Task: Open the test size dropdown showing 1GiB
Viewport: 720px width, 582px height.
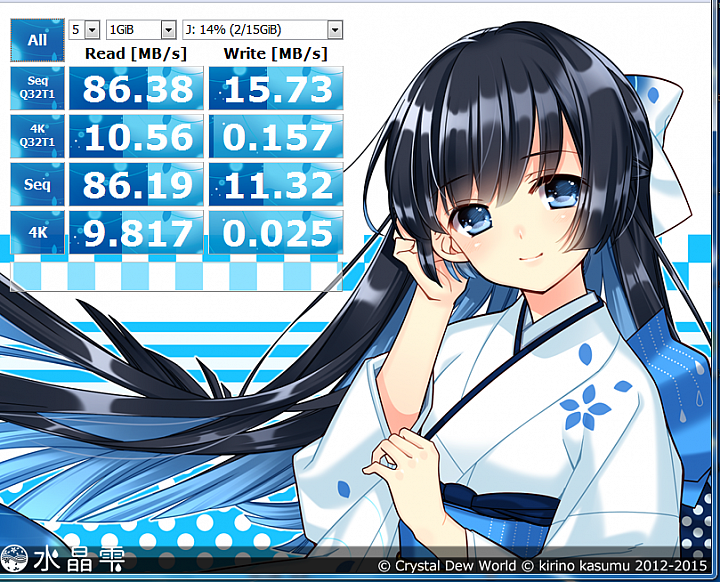Action: point(141,30)
